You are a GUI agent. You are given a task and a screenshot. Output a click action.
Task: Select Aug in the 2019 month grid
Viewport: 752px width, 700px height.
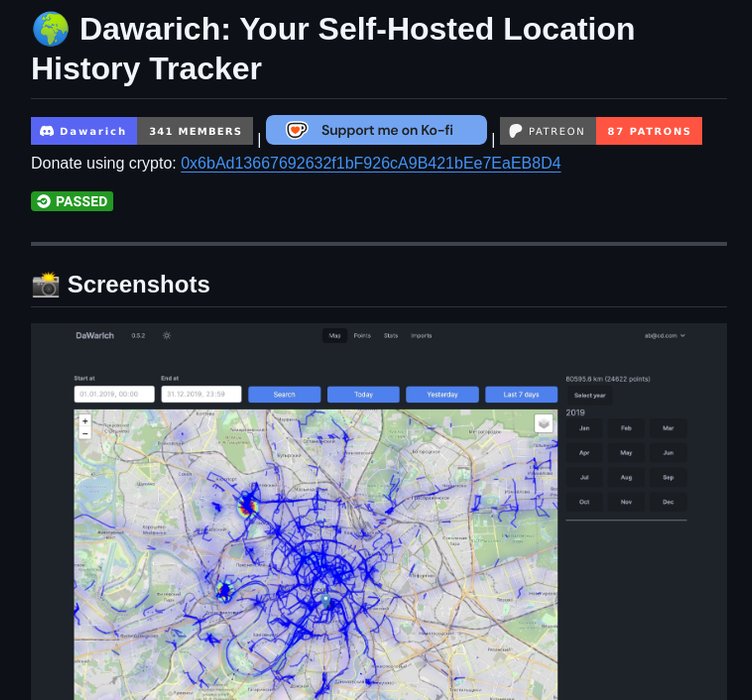(626, 478)
